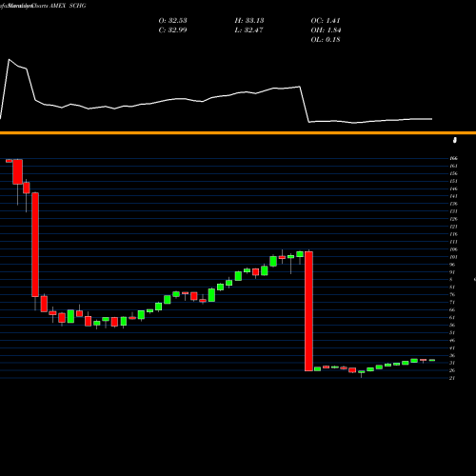Image resolution: width=476 pixels, height=476 pixels.
Task: Click the first large red candle near 166
Action: pos(17,171)
